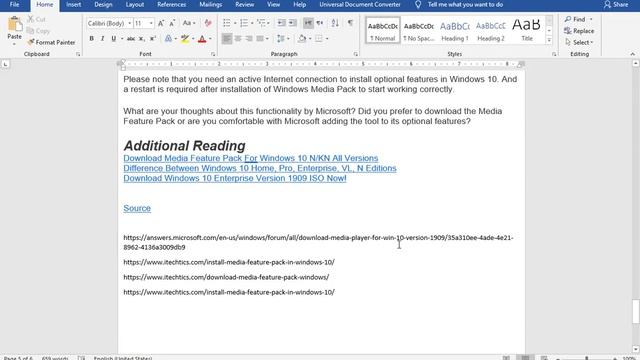
Task: Clear all formatting icon
Action: tap(208, 23)
